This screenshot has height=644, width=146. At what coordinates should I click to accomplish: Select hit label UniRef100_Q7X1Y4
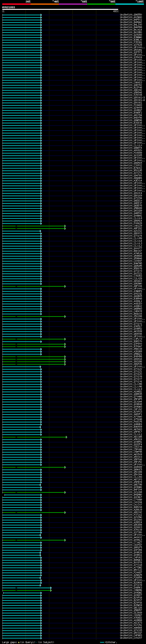131,236
